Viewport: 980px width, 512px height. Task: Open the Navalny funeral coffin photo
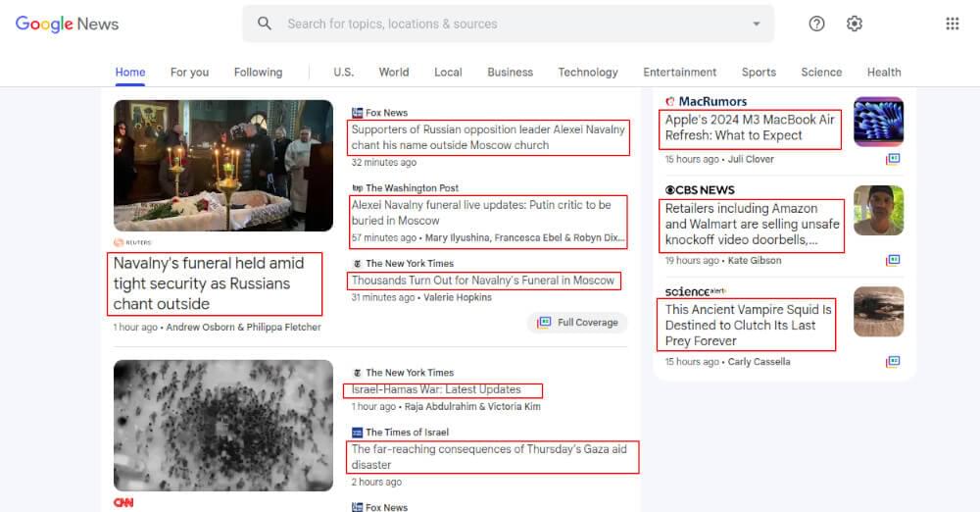pos(223,165)
